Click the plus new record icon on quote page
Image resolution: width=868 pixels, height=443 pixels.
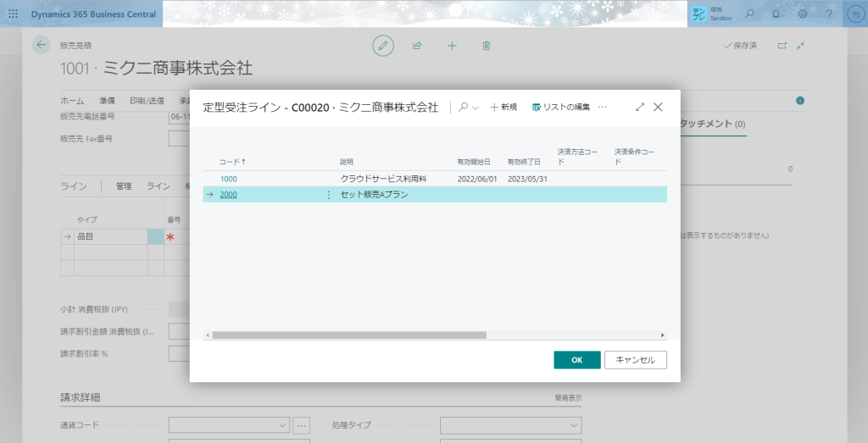click(x=452, y=46)
